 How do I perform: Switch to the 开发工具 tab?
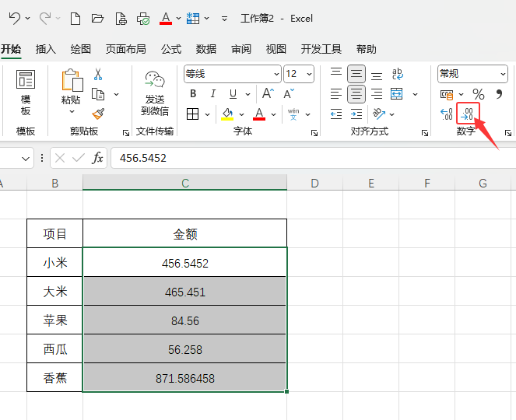click(x=321, y=49)
